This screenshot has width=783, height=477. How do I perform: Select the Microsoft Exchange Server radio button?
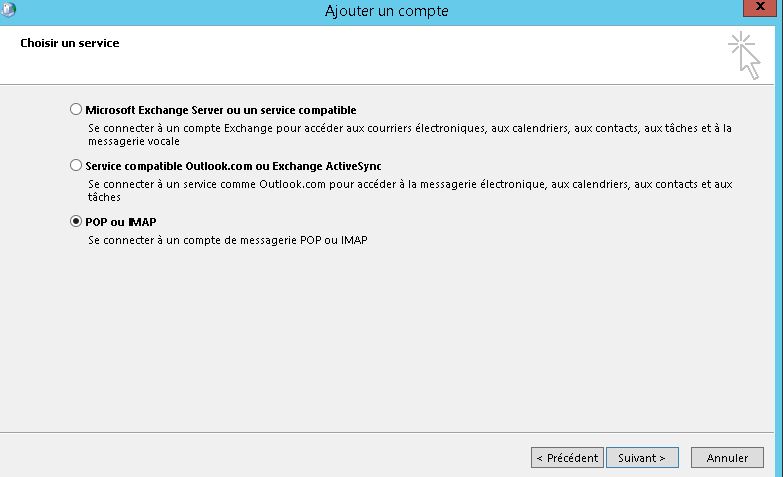click(x=75, y=109)
